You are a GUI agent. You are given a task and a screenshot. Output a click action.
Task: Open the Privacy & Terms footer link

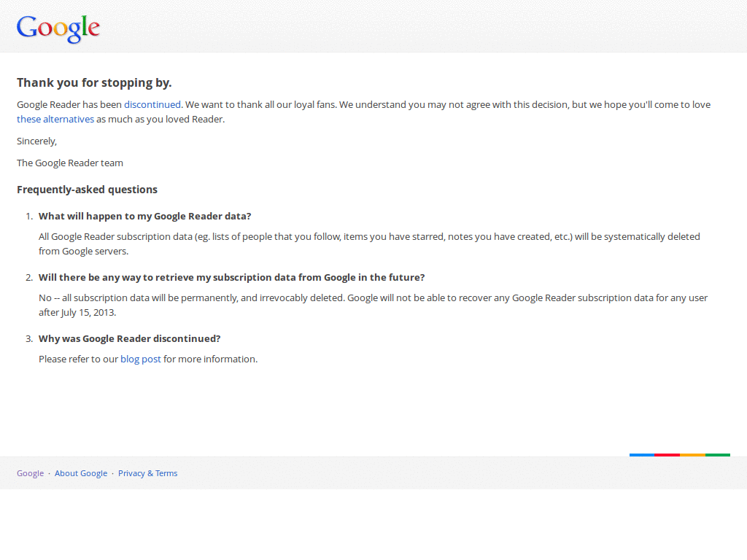(147, 473)
